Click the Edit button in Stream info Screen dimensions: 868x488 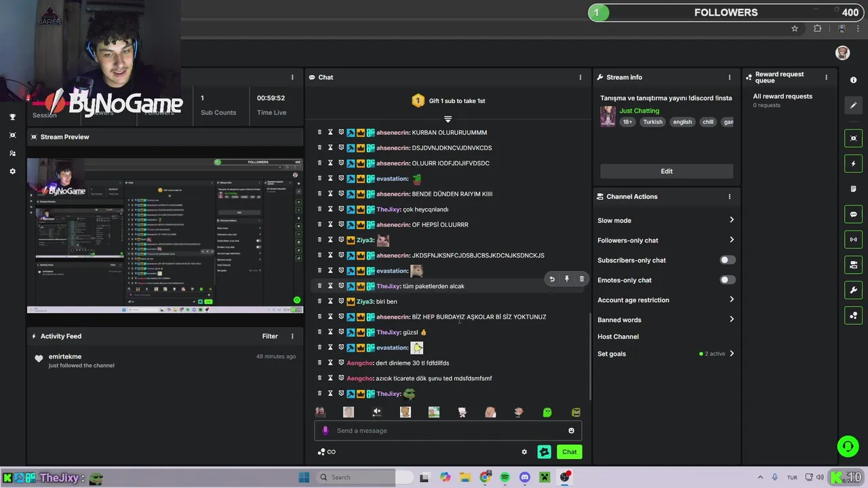coord(667,171)
